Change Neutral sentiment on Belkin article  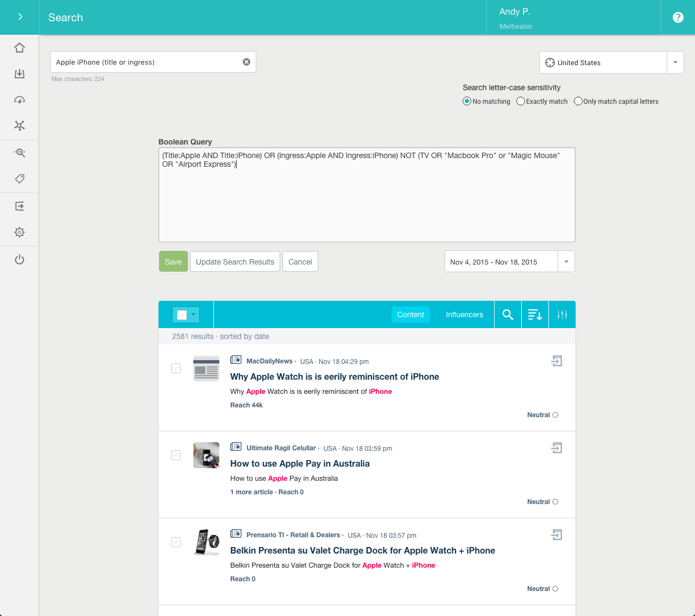[x=543, y=589]
